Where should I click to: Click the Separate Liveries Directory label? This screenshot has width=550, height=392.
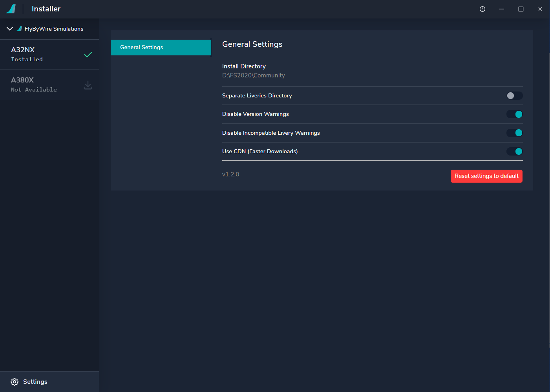point(257,96)
